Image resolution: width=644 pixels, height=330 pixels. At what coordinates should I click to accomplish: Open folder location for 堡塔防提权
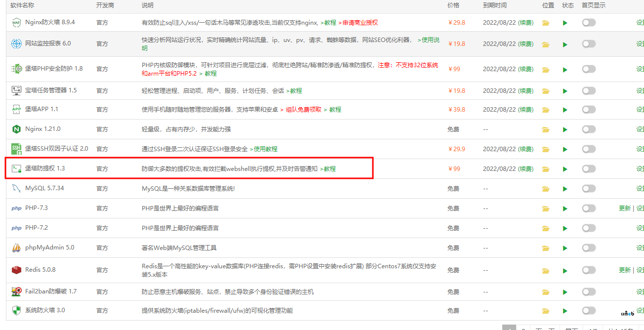[546, 169]
